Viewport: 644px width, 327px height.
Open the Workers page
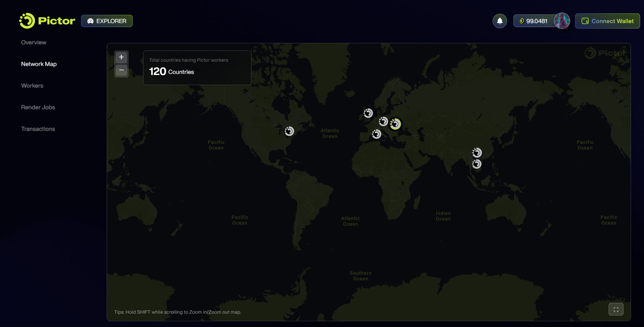32,86
